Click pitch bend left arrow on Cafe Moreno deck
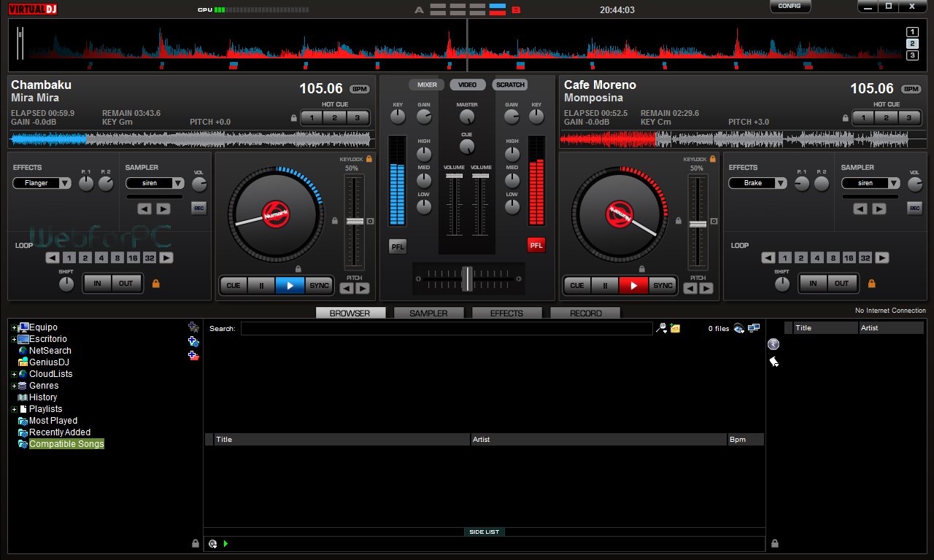The height and width of the screenshot is (560, 934). pyautogui.click(x=690, y=288)
